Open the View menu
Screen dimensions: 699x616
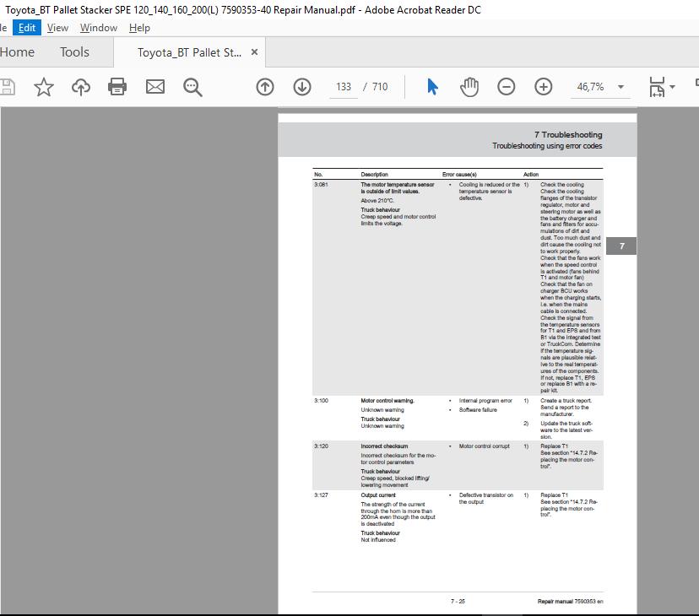[57, 28]
